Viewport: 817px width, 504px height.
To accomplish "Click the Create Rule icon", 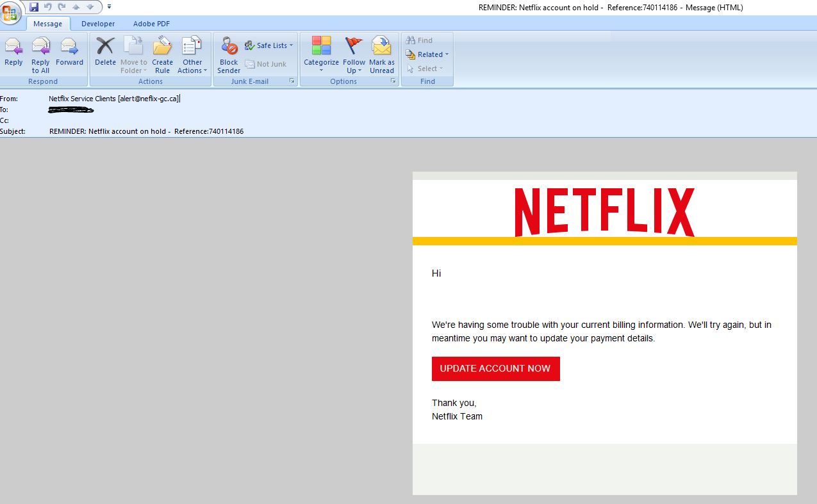I will click(x=162, y=54).
